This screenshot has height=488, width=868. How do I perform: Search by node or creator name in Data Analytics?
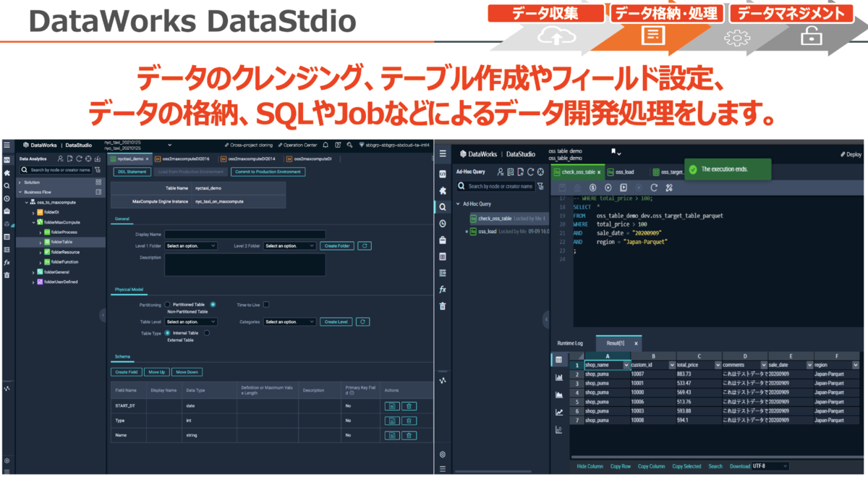coord(56,169)
